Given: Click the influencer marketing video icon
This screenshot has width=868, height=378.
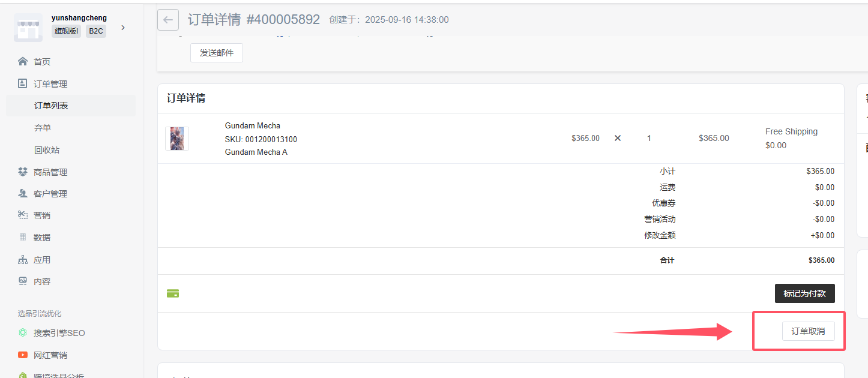Looking at the screenshot, I should [23, 355].
